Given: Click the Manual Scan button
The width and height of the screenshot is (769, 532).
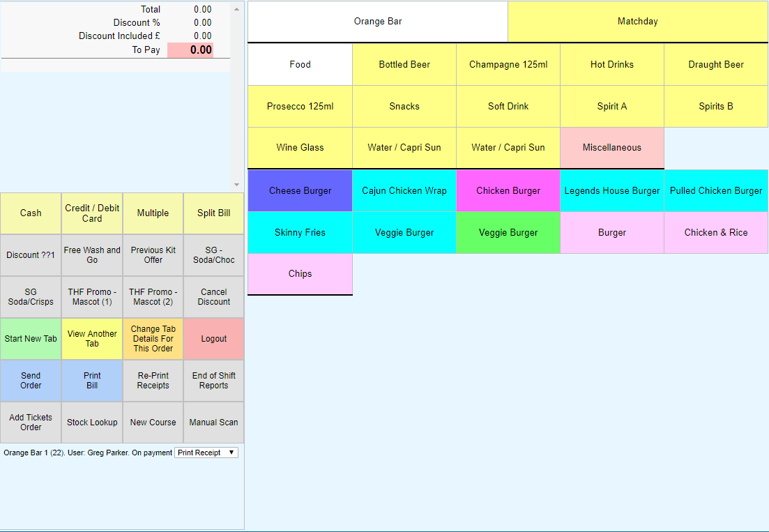Looking at the screenshot, I should 214,422.
